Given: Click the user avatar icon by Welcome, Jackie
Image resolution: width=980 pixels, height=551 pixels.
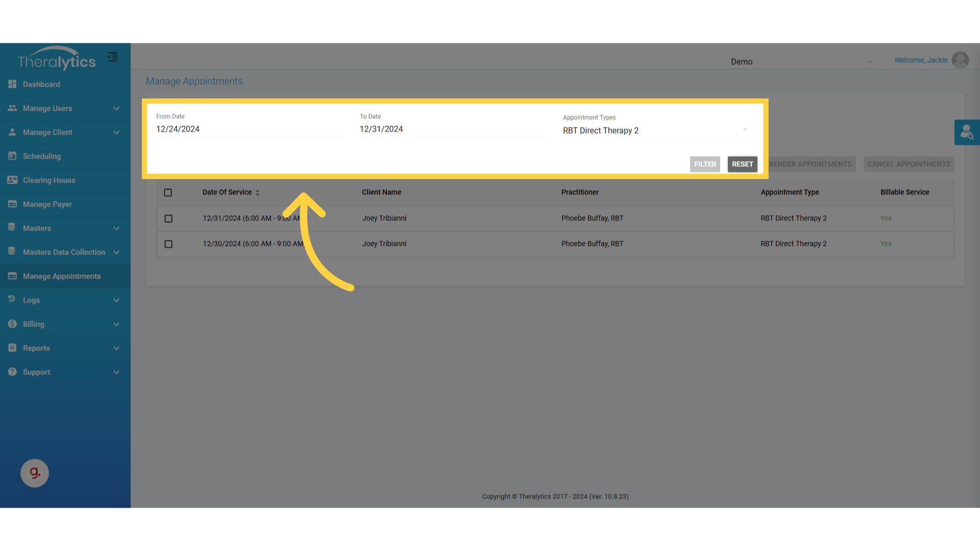Looking at the screenshot, I should point(960,60).
